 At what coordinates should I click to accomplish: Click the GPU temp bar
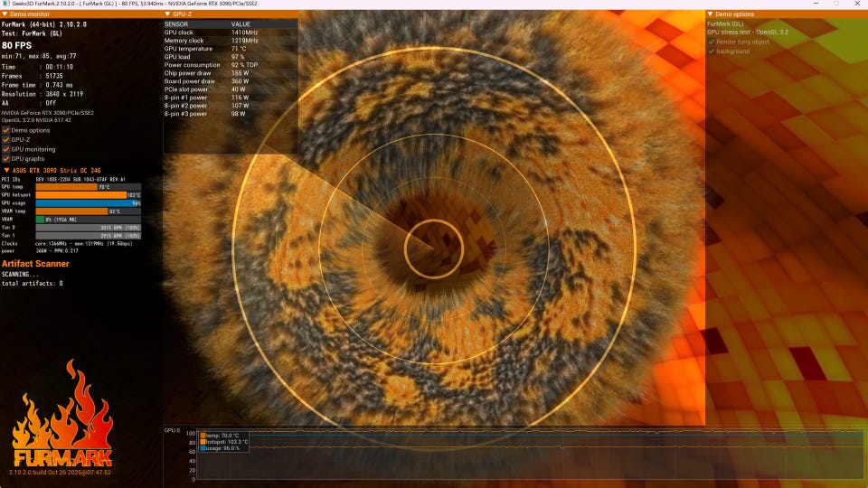pyautogui.click(x=89, y=187)
